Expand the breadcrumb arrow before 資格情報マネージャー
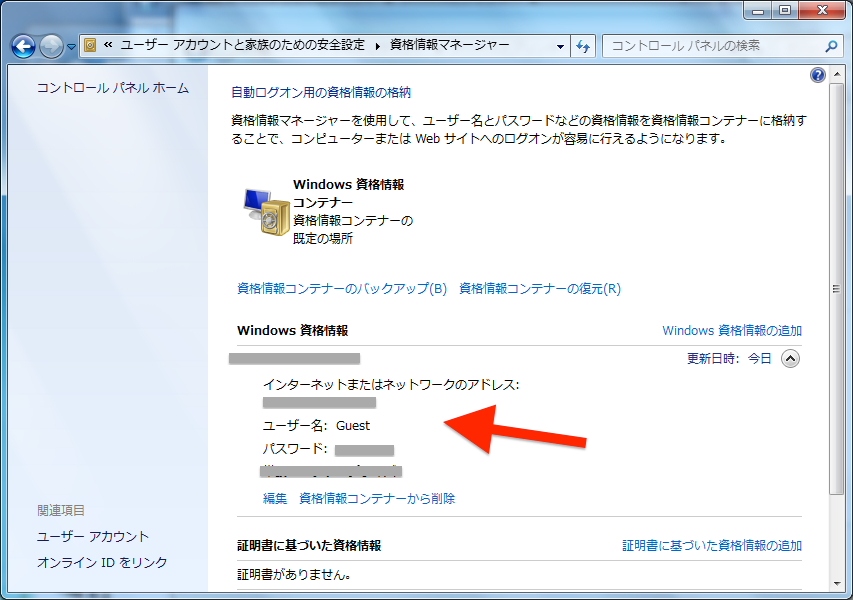This screenshot has width=853, height=600. (378, 46)
